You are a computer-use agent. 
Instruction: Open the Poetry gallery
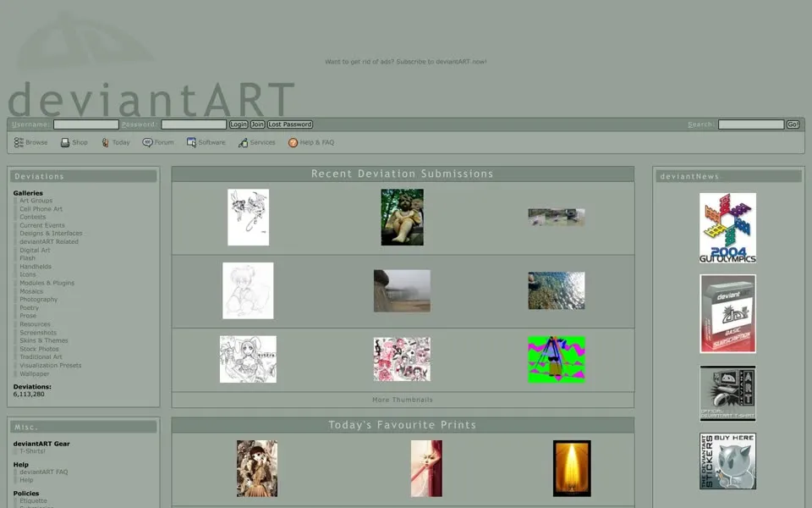coord(29,308)
